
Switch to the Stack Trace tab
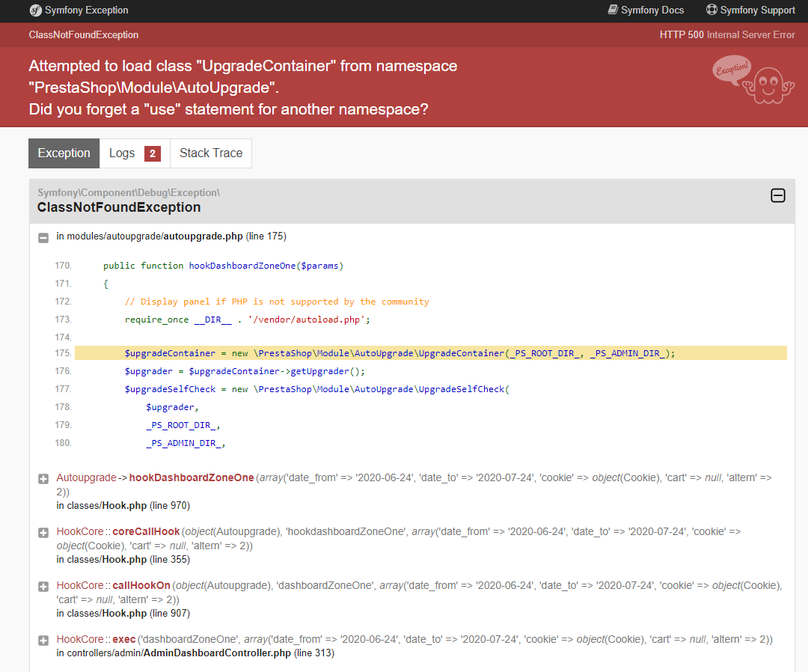[211, 153]
